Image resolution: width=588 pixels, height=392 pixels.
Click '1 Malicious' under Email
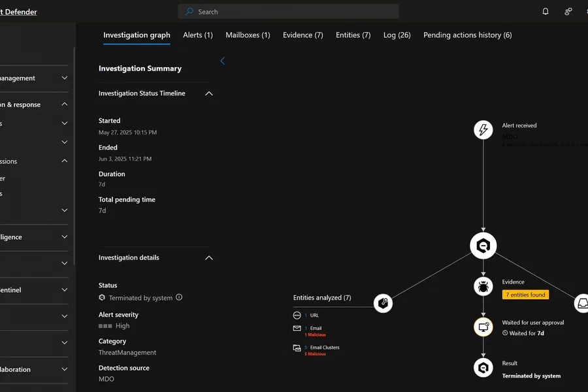tap(315, 335)
